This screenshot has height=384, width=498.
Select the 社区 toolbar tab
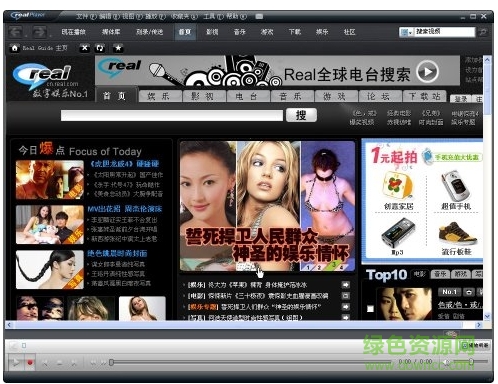(349, 32)
